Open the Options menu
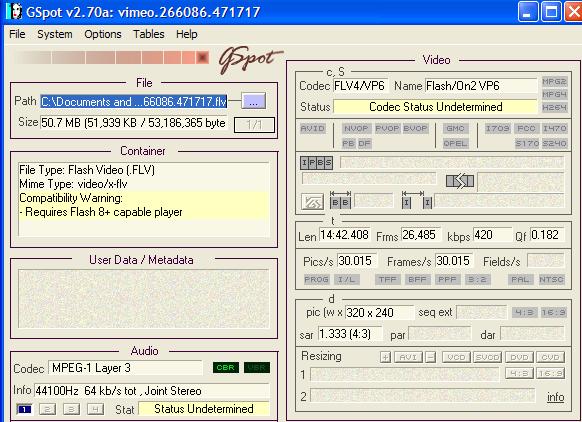Screen dimensions: 582x422 (103, 34)
